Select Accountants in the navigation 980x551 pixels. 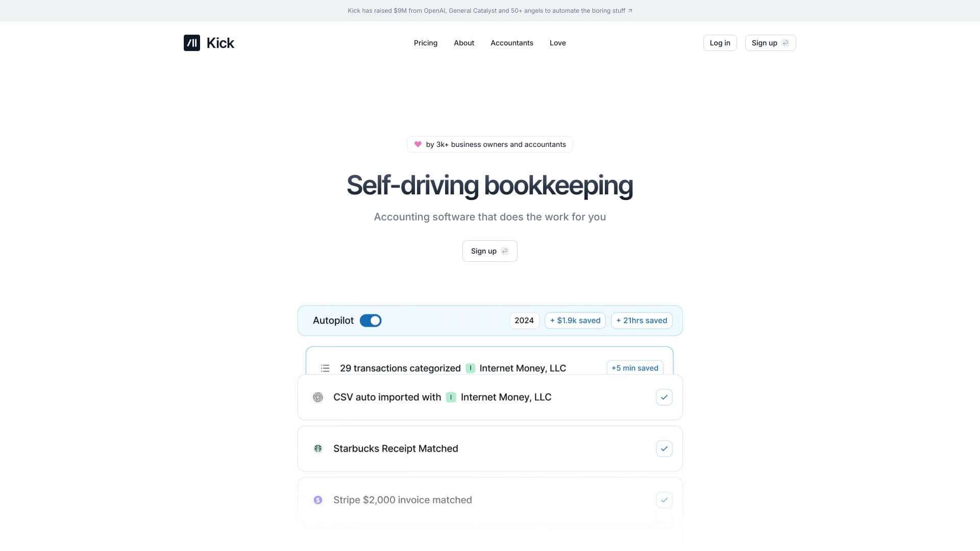[511, 43]
